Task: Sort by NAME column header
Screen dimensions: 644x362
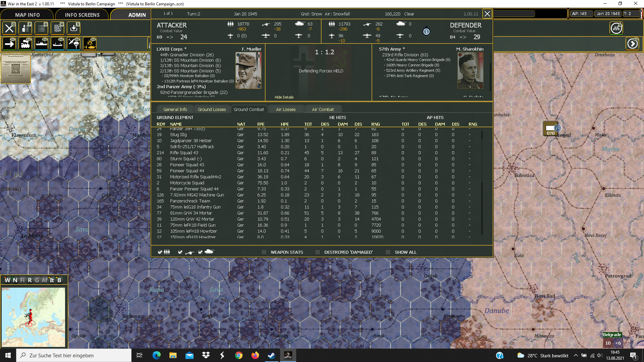Action: (176, 124)
